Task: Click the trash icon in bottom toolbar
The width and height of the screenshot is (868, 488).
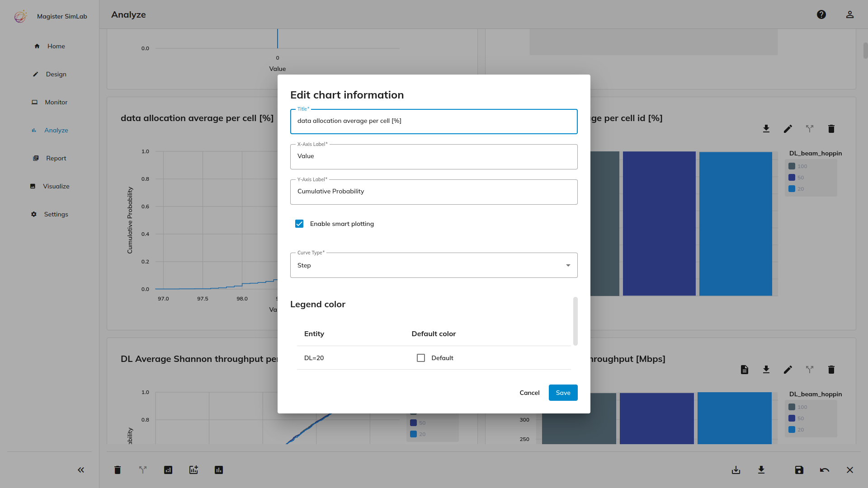Action: (118, 470)
